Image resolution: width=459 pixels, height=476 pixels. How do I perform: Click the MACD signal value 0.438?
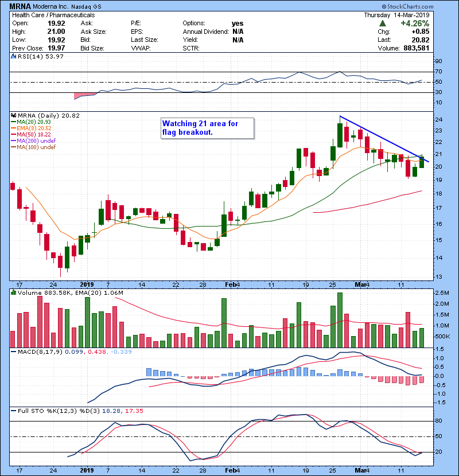(97, 352)
